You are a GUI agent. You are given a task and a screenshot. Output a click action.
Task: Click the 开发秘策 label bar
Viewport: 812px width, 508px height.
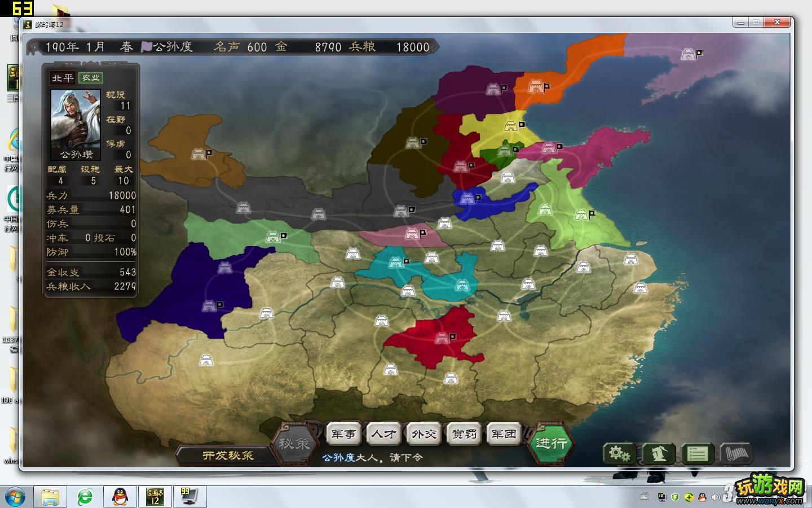228,455
